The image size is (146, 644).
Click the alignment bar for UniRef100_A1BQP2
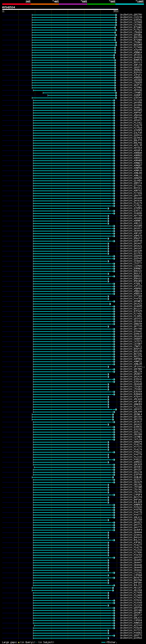tap(82, 95)
